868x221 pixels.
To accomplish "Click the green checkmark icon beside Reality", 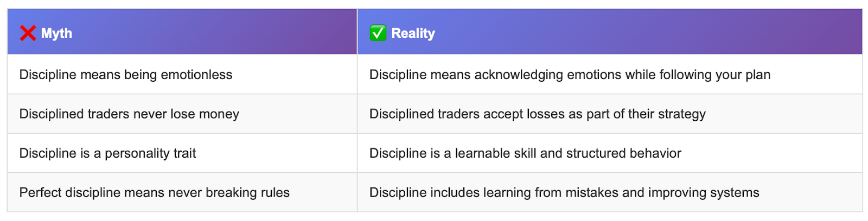I will pos(378,33).
